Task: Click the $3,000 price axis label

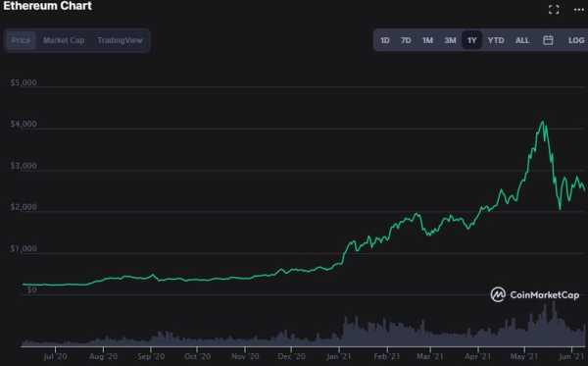Action: coord(24,166)
